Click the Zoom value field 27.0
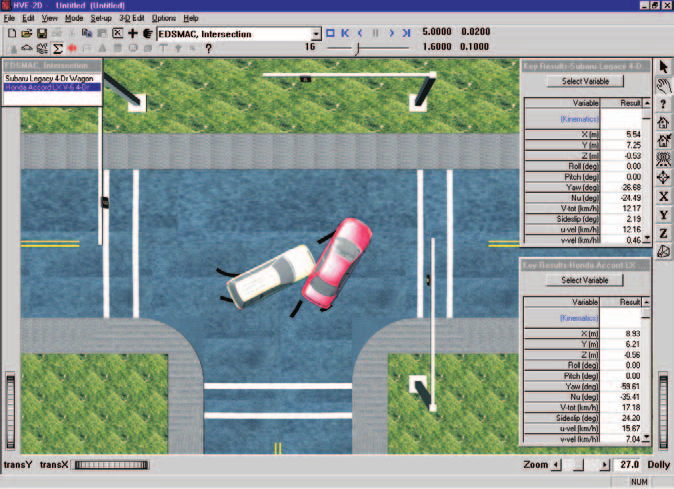The image size is (674, 489). coord(628,465)
